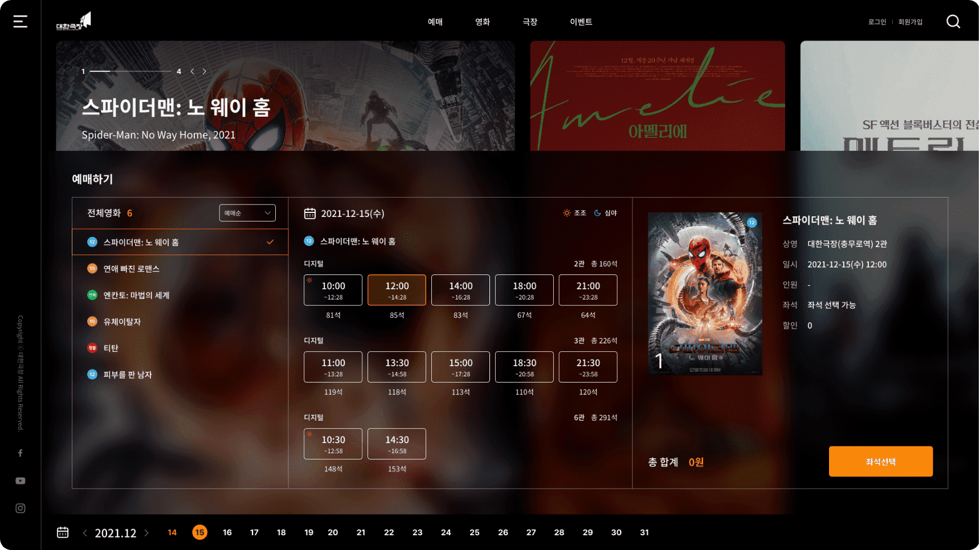Viewport: 980px width, 550px height.
Task: Select date 16 in bottom bar
Action: coord(227,532)
